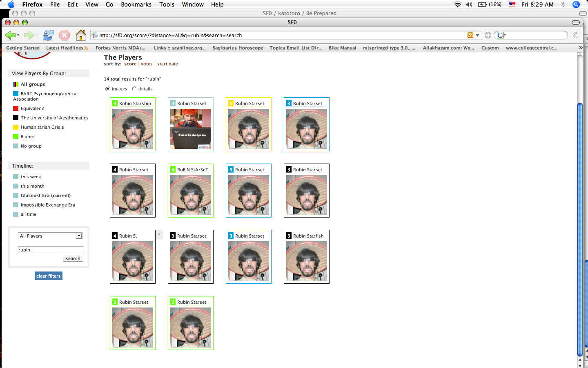The image size is (588, 368).
Task: Click the red EquivalenZ group color swatch
Action: 16,108
